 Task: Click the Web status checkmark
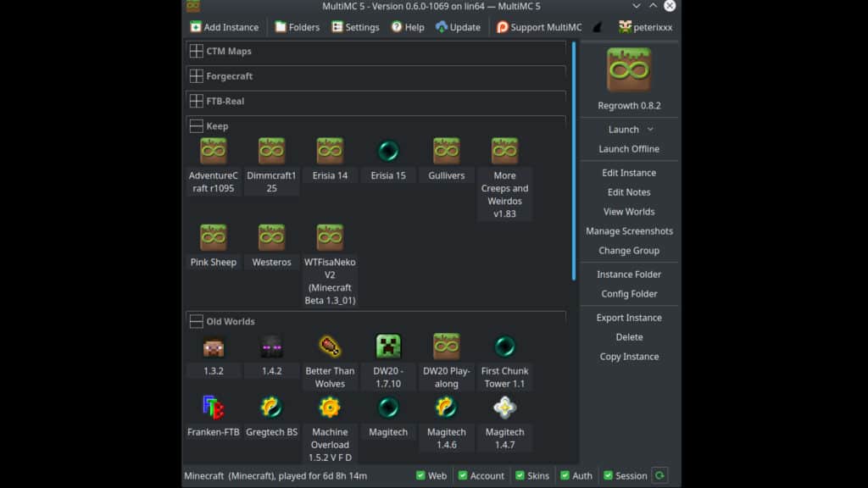click(x=420, y=475)
